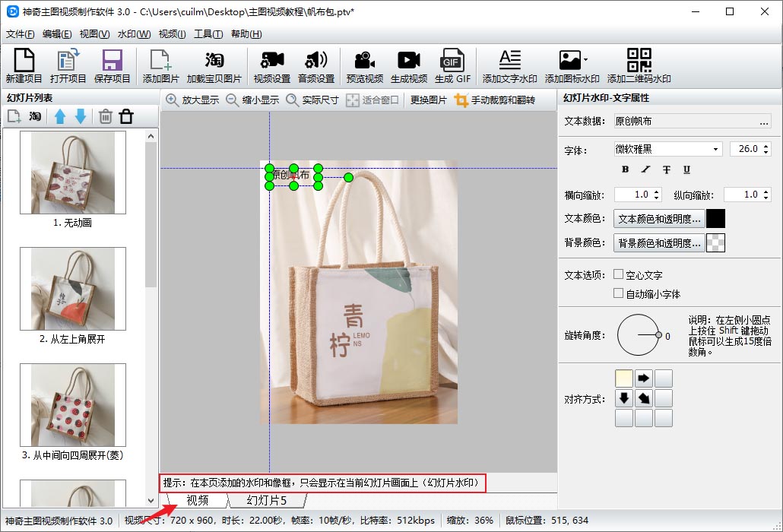This screenshot has height=532, width=783.
Task: Generate a GIF with 生成 GIF
Action: coord(452,65)
